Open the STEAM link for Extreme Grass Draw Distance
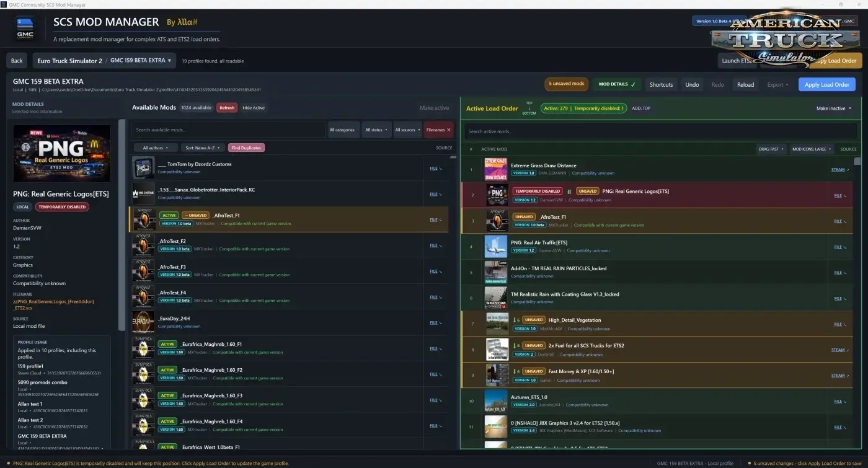The width and height of the screenshot is (868, 468). [x=839, y=170]
